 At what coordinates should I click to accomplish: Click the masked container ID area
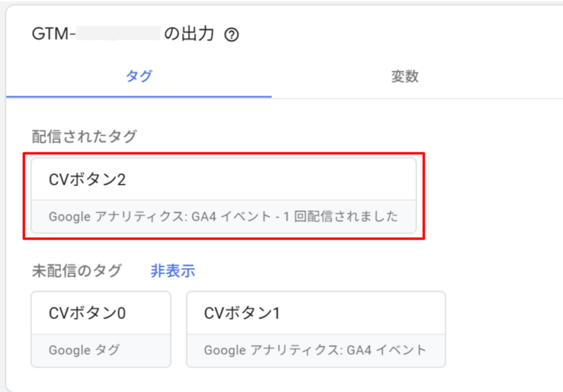click(118, 34)
